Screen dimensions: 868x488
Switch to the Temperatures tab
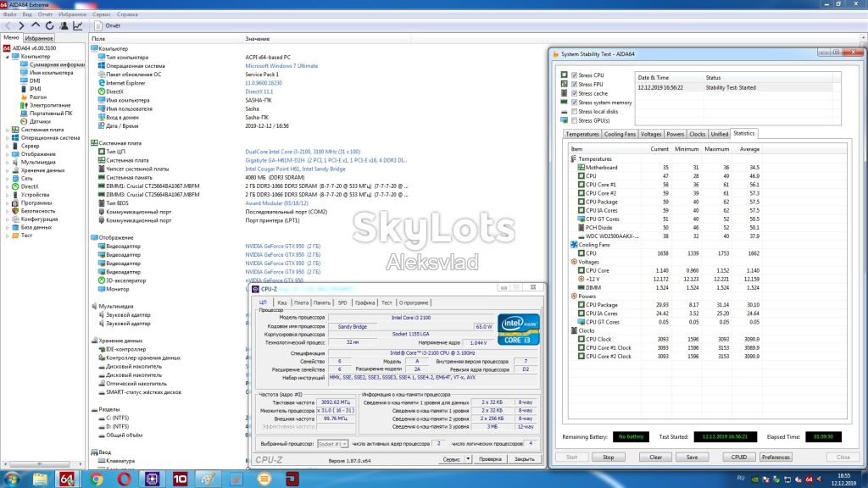coord(581,134)
